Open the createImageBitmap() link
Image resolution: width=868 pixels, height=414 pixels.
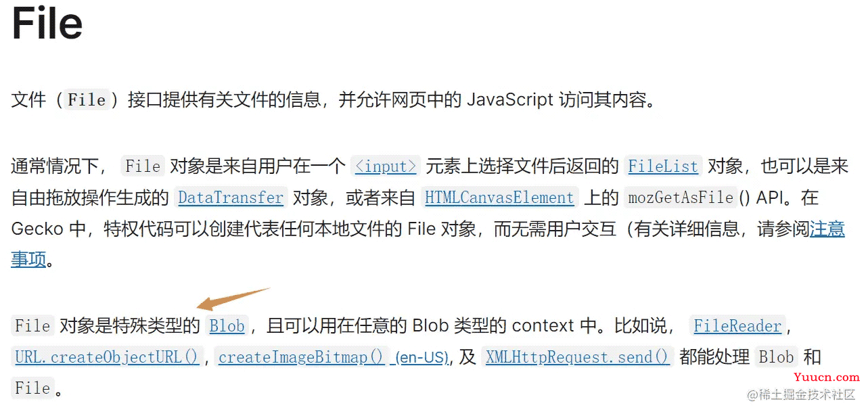(301, 356)
